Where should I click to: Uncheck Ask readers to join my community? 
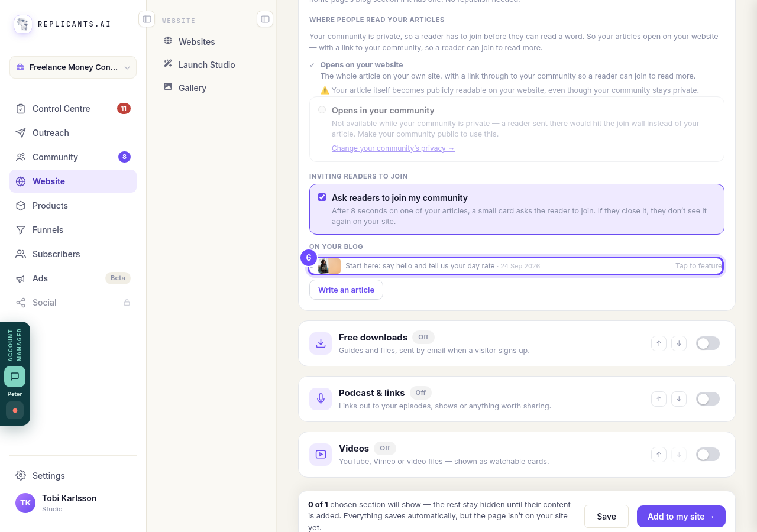click(x=322, y=197)
